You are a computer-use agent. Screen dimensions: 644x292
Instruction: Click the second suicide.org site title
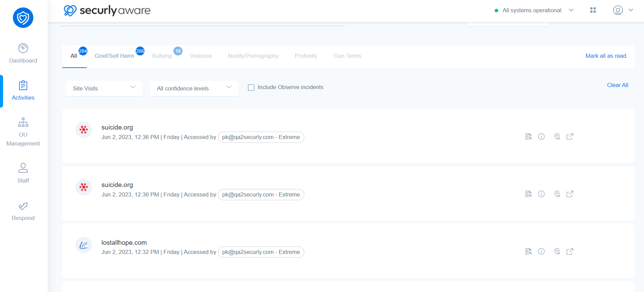click(x=117, y=185)
